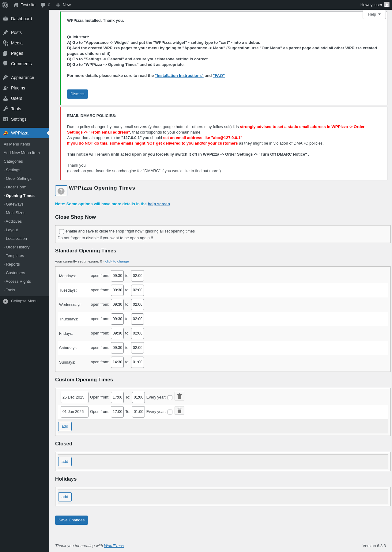
Task: Open the Localization submenu item
Action: (x=15, y=239)
